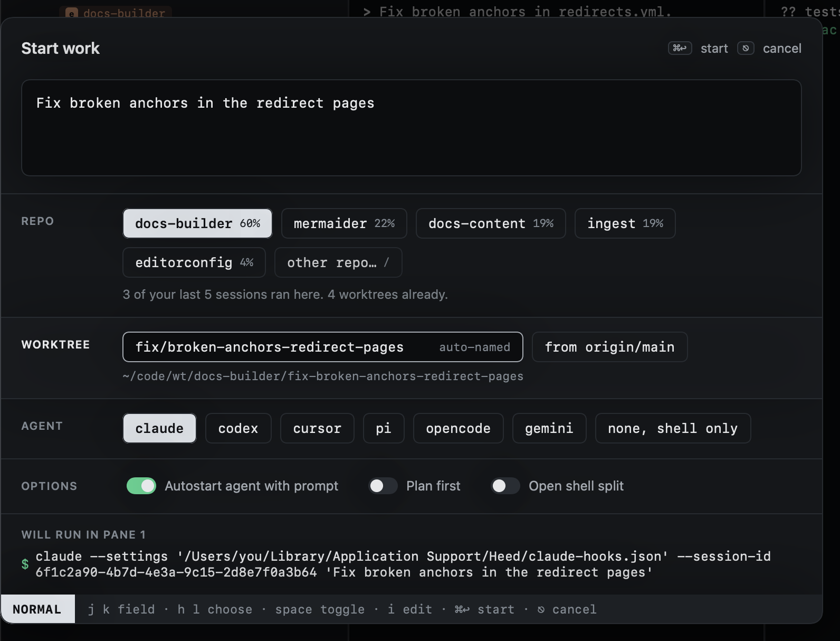Choose the ingest repo option
The height and width of the screenshot is (641, 840).
pos(625,223)
